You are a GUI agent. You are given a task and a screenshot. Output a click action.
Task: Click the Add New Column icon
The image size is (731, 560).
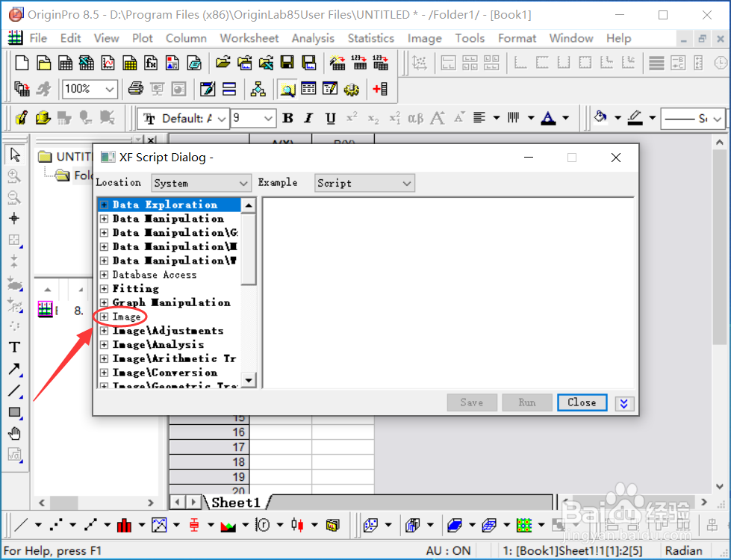[x=380, y=89]
